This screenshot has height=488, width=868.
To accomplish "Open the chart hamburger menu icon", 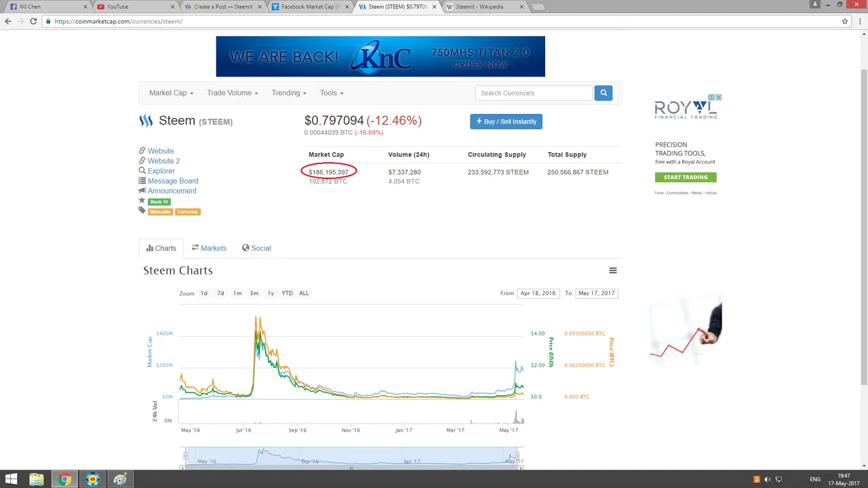I will point(613,270).
